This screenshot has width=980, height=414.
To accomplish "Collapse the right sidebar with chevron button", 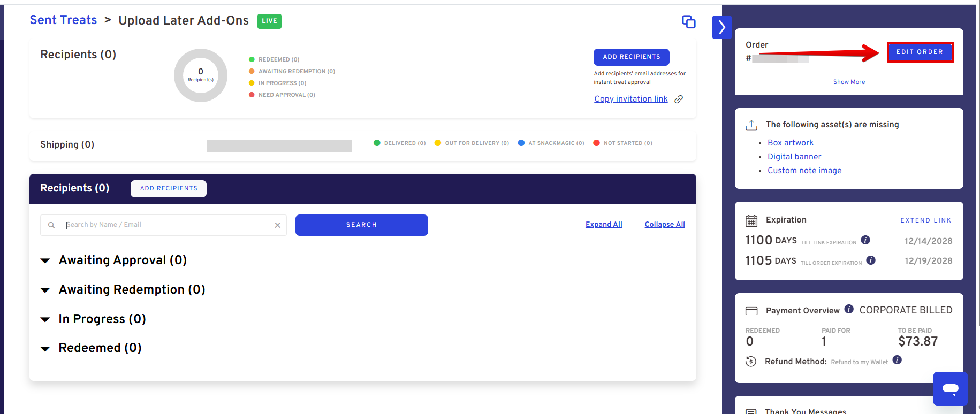I will tap(721, 27).
